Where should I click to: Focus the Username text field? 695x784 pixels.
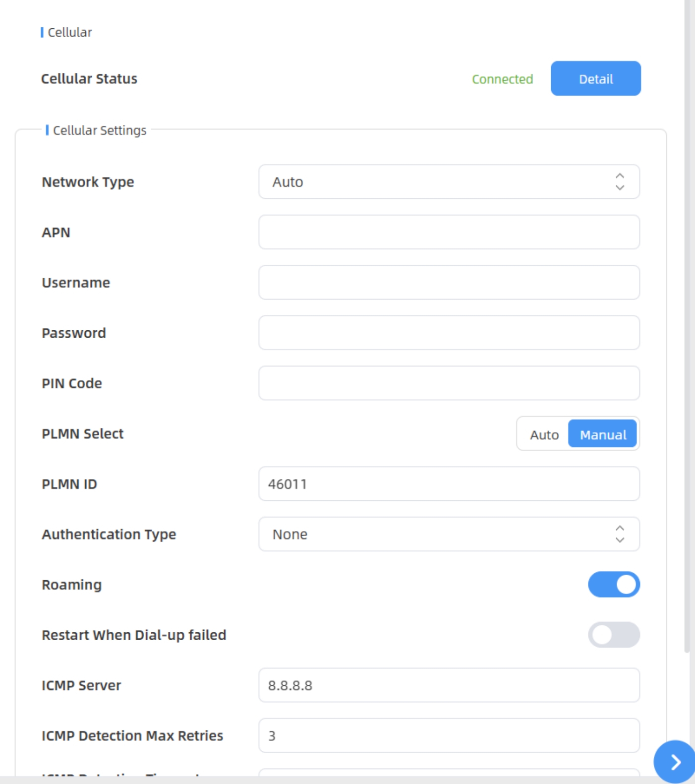pyautogui.click(x=449, y=283)
